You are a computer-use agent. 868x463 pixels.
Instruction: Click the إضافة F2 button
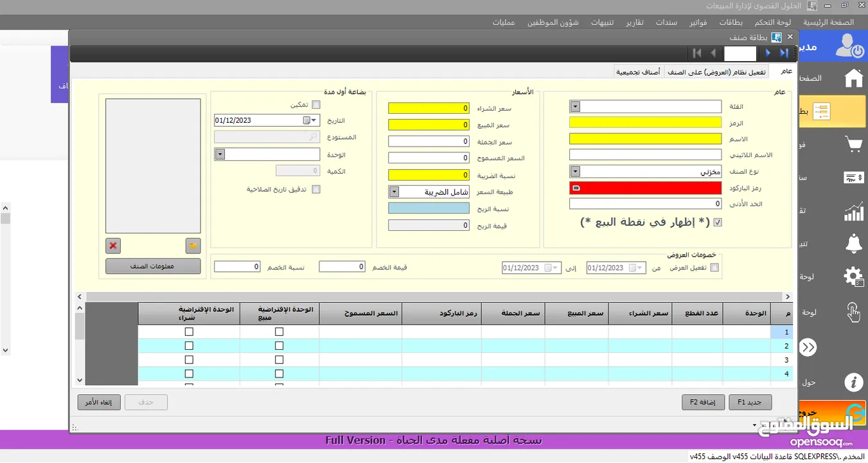(x=703, y=402)
